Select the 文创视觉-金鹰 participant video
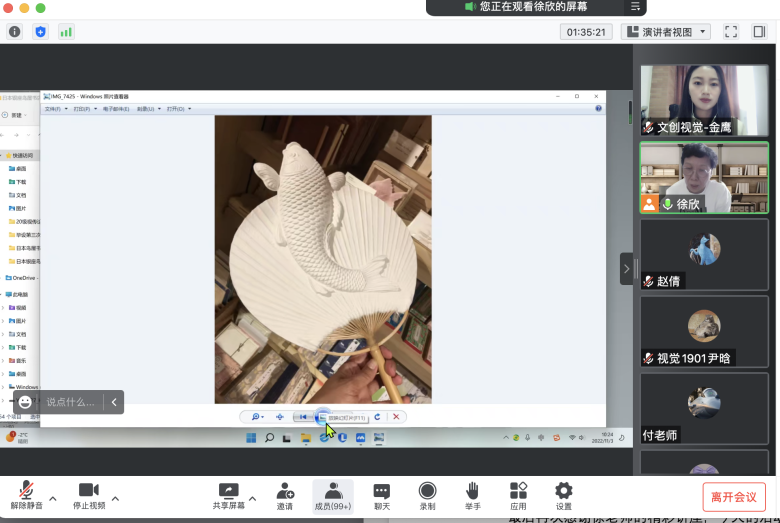 (704, 101)
